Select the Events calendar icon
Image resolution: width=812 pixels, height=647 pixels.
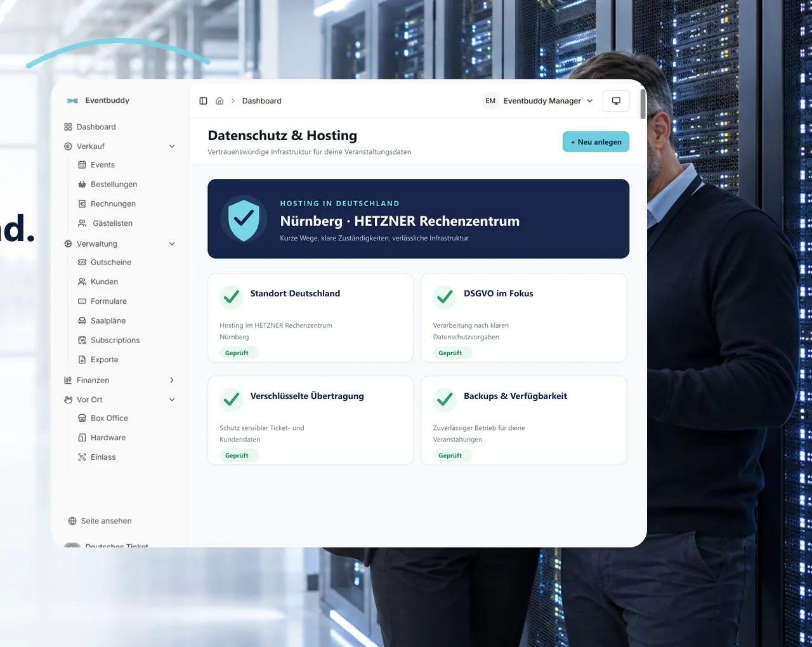point(82,165)
